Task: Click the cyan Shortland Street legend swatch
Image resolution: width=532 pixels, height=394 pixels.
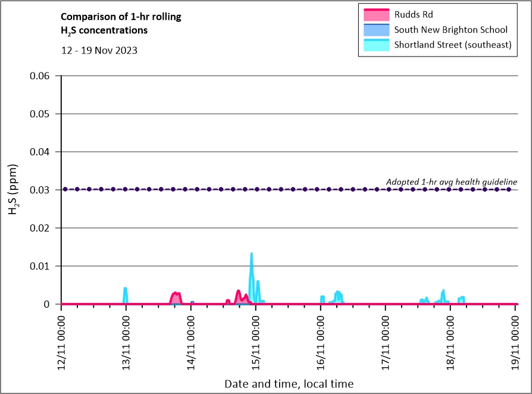Action: (375, 45)
